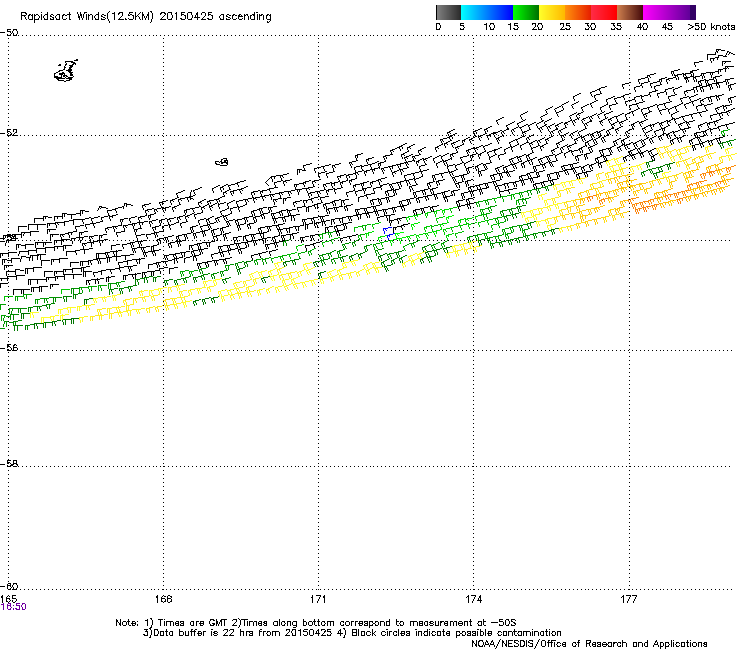The width and height of the screenshot is (740, 650).
Task: Select the red 30-35 knots legend segment
Action: coord(604,12)
